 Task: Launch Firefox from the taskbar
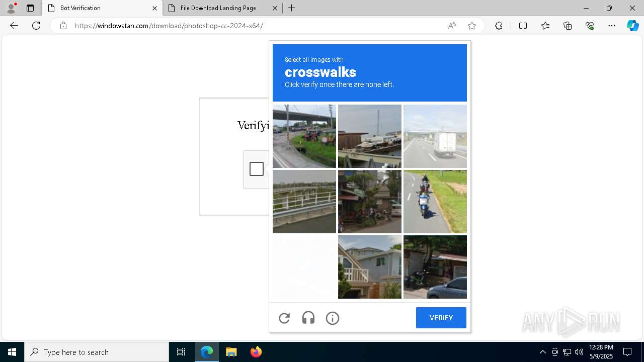pyautogui.click(x=256, y=352)
